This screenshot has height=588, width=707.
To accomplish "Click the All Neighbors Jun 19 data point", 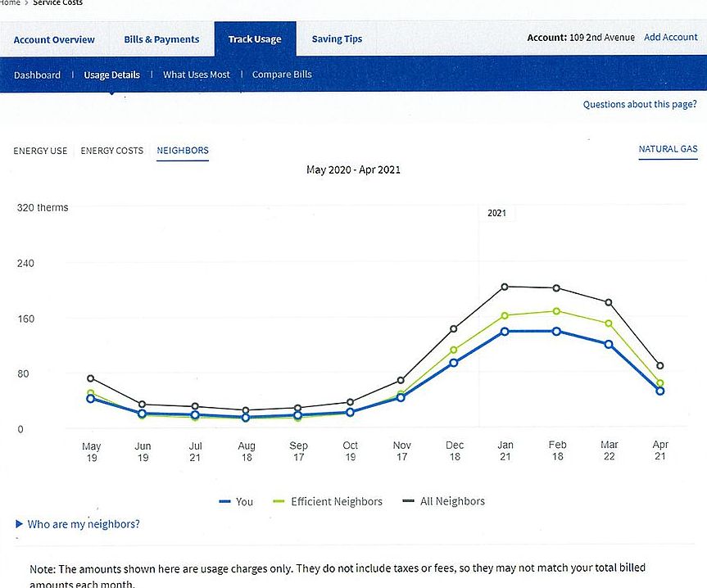I will tap(142, 405).
